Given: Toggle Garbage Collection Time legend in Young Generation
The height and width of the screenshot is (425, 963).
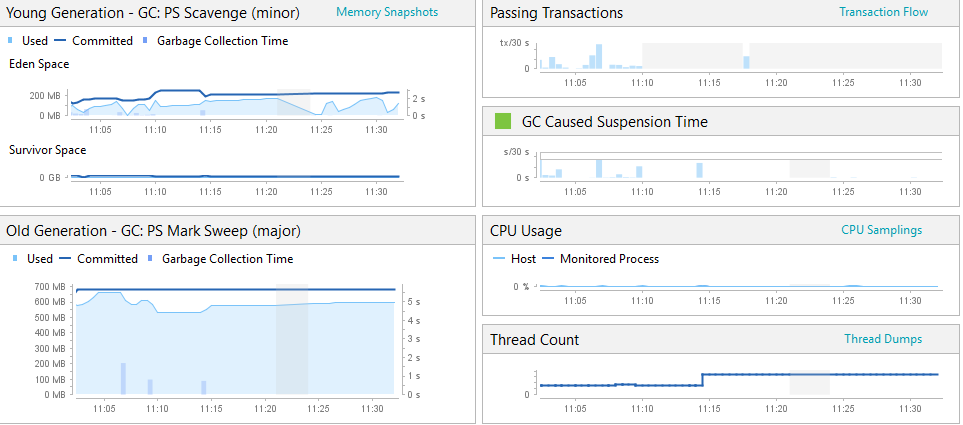Looking at the screenshot, I should tap(215, 41).
